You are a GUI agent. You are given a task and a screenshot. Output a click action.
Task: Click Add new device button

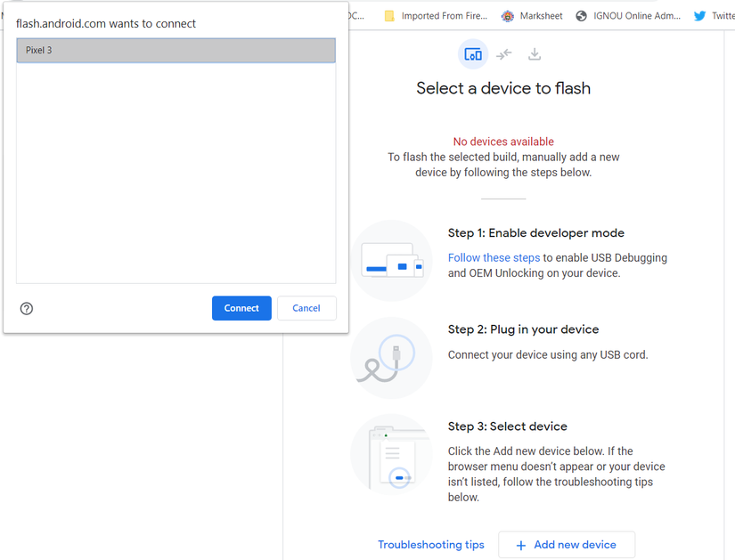point(567,545)
